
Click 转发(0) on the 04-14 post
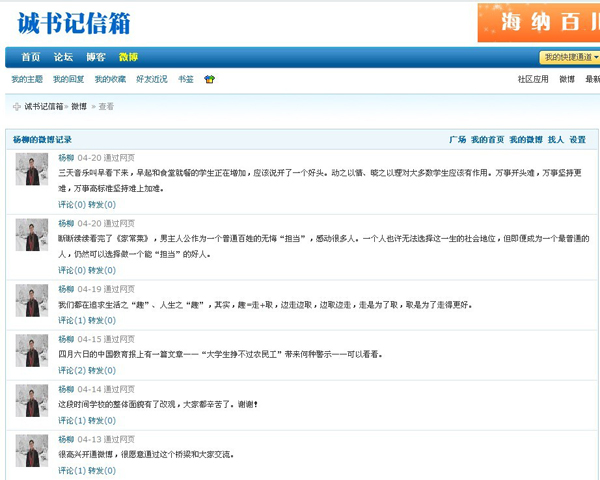[102, 420]
